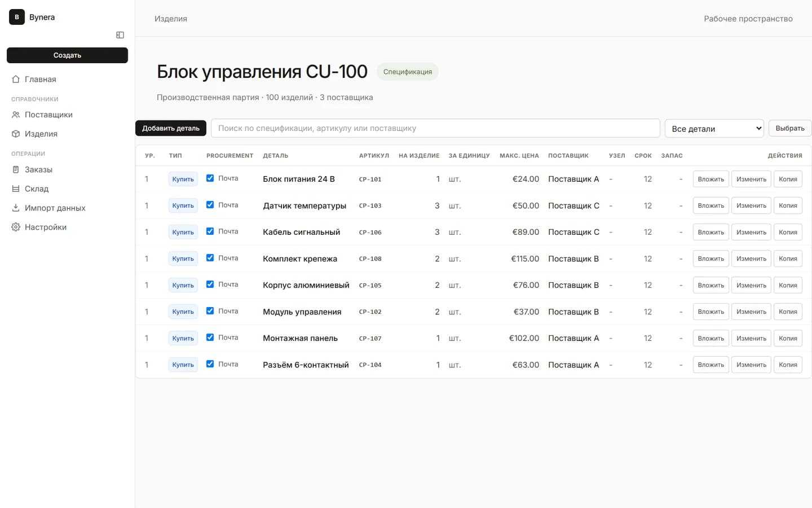Click the Макс. цена column header
Viewport: 812px width, 508px height.
tap(519, 156)
